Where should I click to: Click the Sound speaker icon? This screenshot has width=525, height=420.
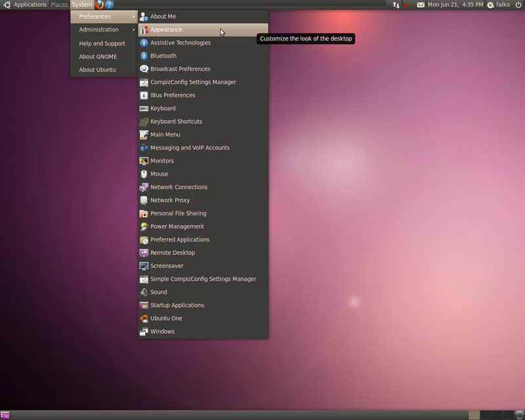144,293
